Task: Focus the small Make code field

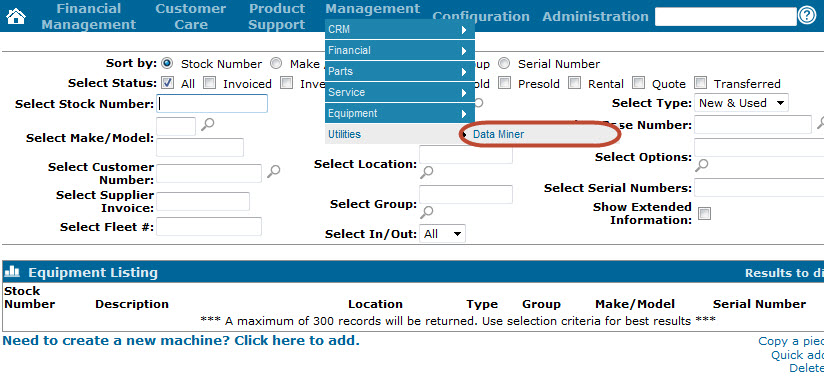Action: [x=176, y=126]
